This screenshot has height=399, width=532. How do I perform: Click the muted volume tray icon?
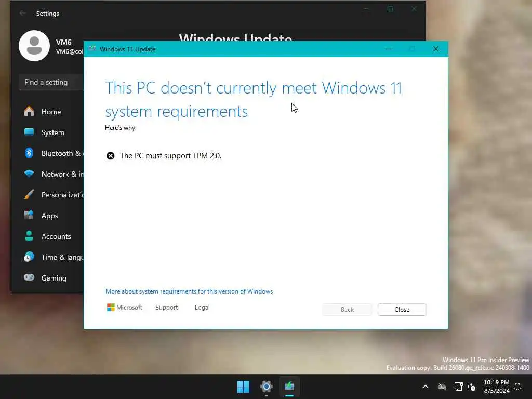(x=472, y=387)
